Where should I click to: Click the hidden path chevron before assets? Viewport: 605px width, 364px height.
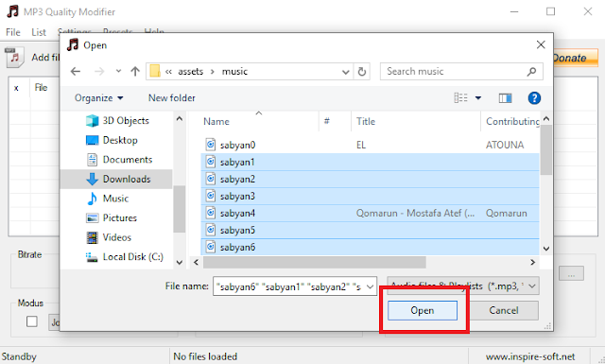tap(168, 72)
